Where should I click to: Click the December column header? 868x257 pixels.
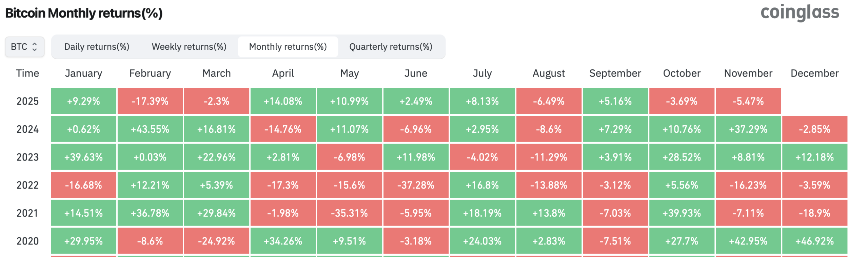[814, 73]
